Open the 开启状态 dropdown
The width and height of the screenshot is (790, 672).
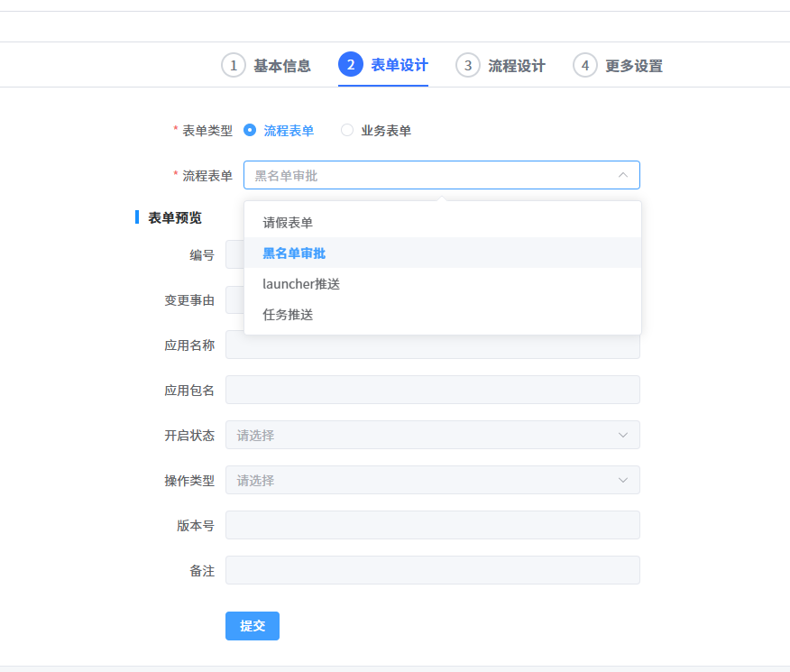tap(433, 435)
